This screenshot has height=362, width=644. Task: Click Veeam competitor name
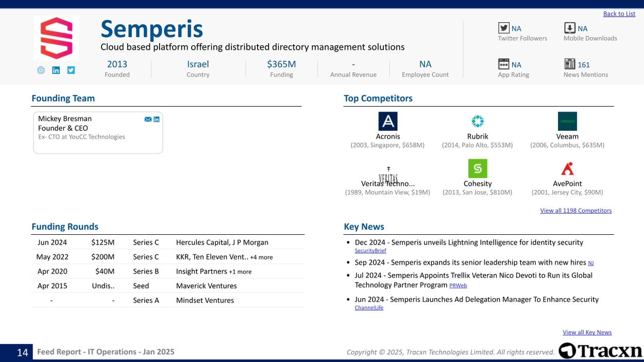[567, 136]
